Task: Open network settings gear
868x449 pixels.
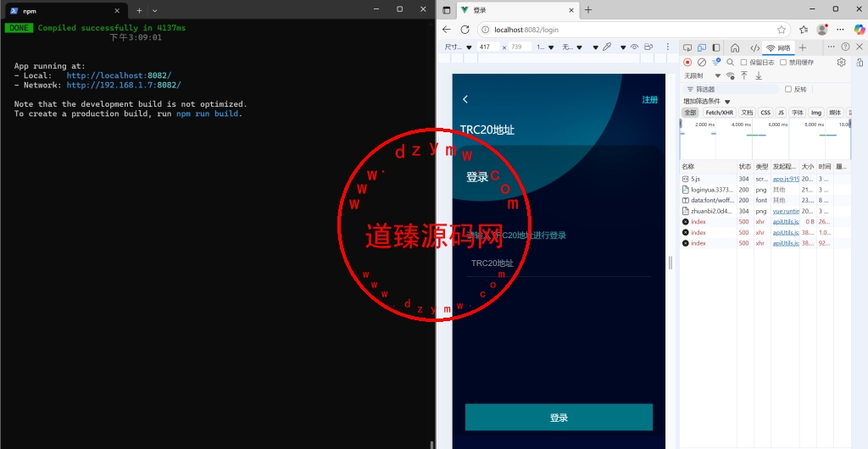Action: point(842,63)
